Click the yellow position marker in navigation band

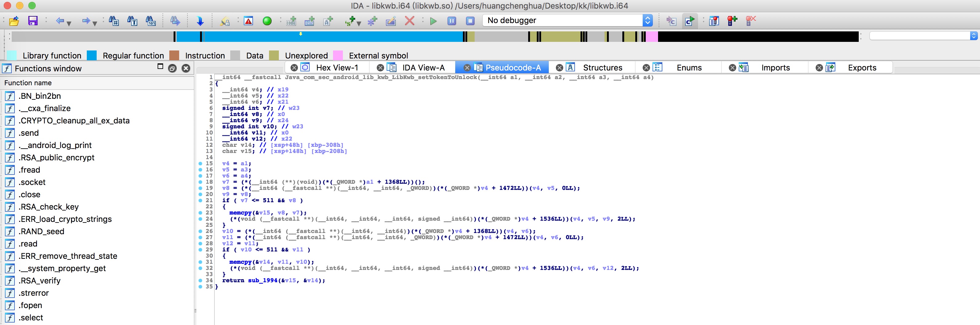tap(300, 34)
